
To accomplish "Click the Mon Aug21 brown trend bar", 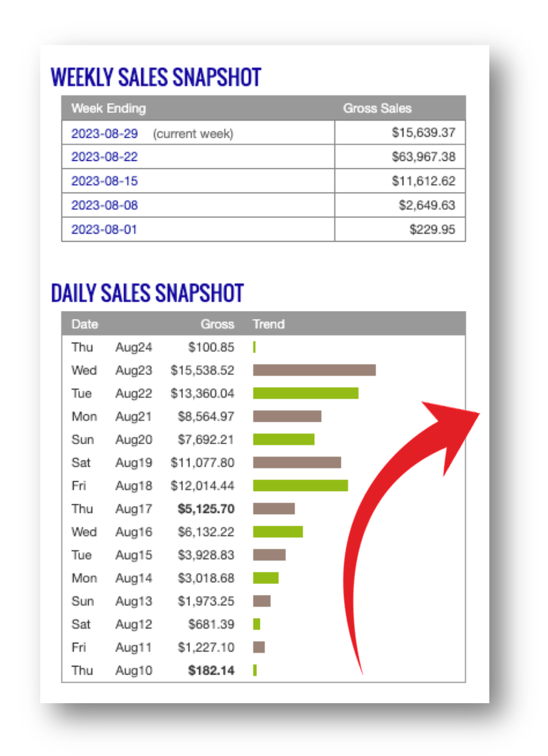I will point(287,416).
